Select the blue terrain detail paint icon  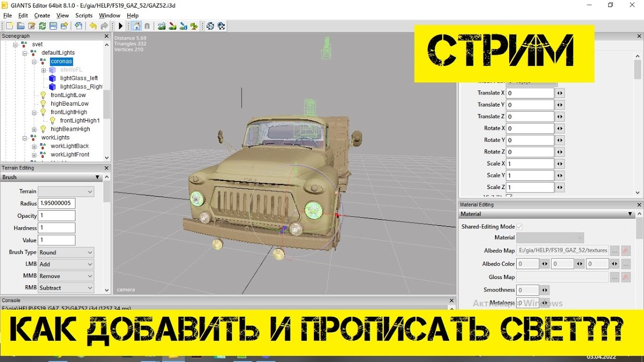184,26
